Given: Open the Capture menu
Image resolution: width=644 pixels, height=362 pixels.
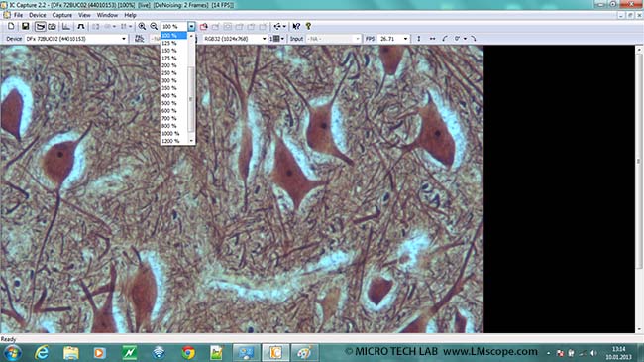Looking at the screenshot, I should (x=62, y=15).
